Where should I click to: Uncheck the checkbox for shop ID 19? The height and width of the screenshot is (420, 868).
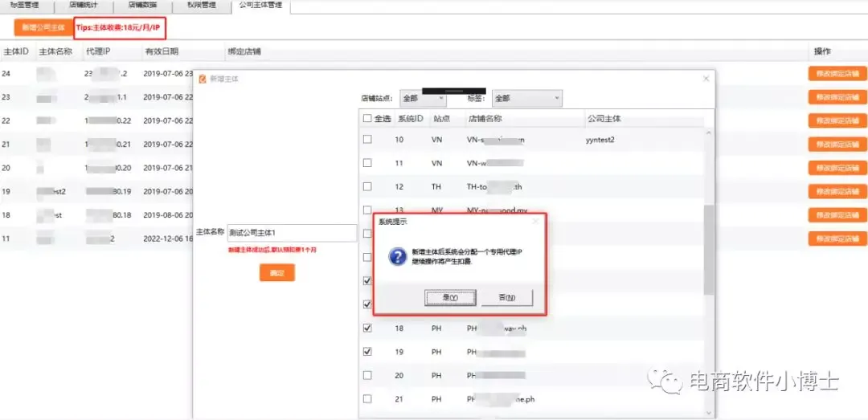(367, 352)
